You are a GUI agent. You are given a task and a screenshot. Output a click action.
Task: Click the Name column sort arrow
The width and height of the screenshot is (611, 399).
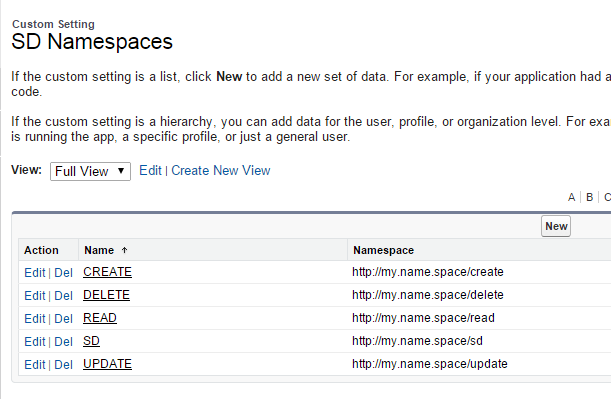pos(124,250)
